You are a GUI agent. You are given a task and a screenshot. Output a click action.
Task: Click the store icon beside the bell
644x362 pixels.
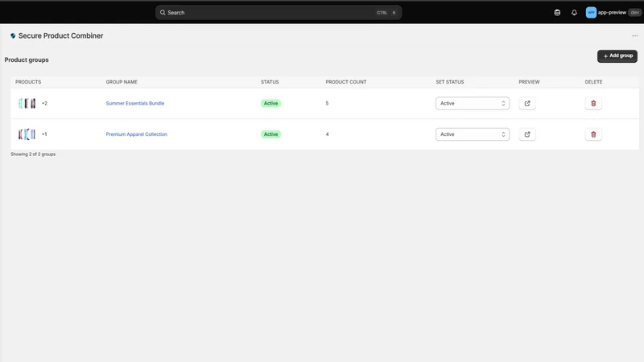click(557, 13)
